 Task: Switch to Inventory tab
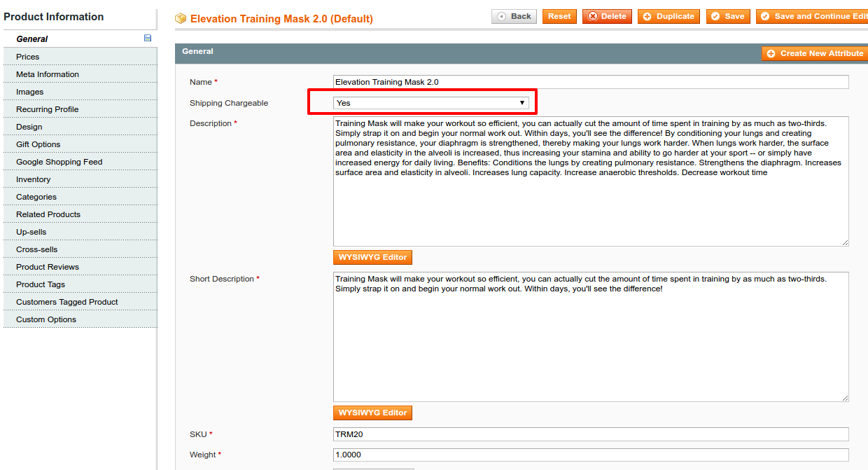80,179
